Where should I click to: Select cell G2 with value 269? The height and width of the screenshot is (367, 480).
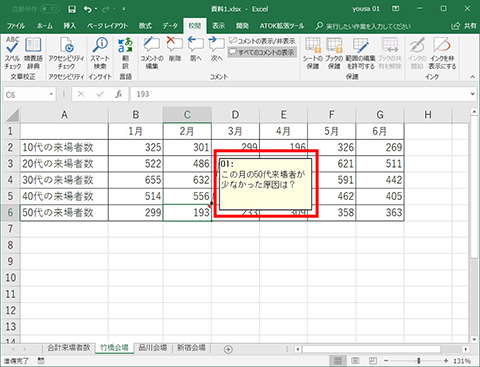pyautogui.click(x=380, y=147)
